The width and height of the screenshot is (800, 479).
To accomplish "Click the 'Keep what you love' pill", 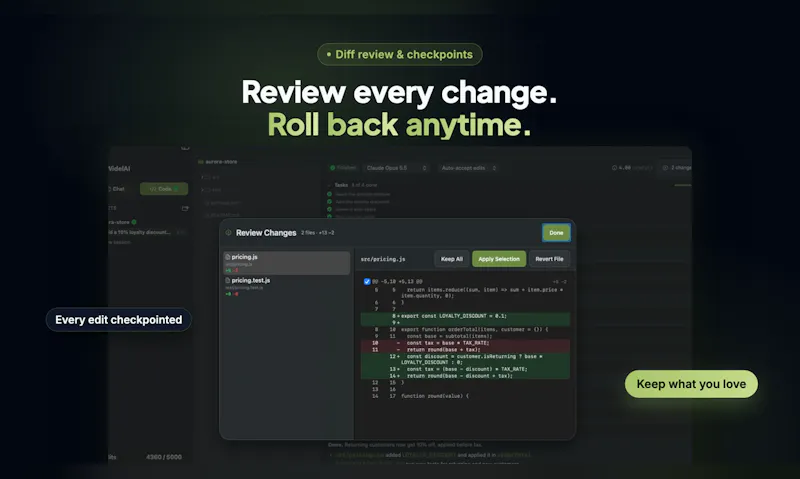I will [x=691, y=384].
